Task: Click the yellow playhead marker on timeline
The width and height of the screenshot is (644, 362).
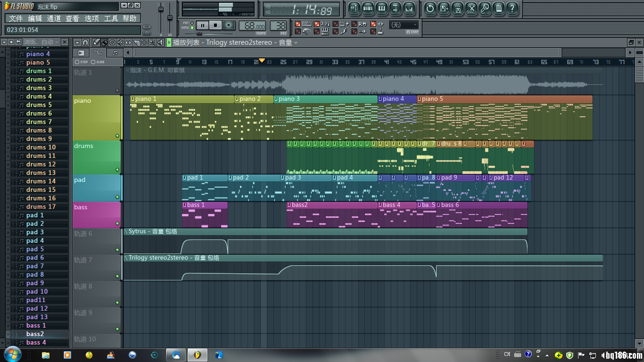Action: tap(262, 60)
